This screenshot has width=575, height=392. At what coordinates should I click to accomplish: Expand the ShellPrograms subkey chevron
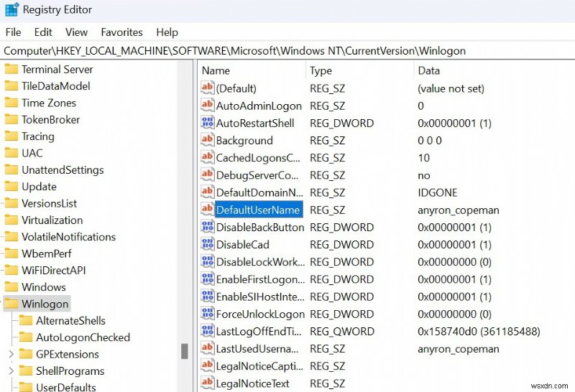click(11, 370)
